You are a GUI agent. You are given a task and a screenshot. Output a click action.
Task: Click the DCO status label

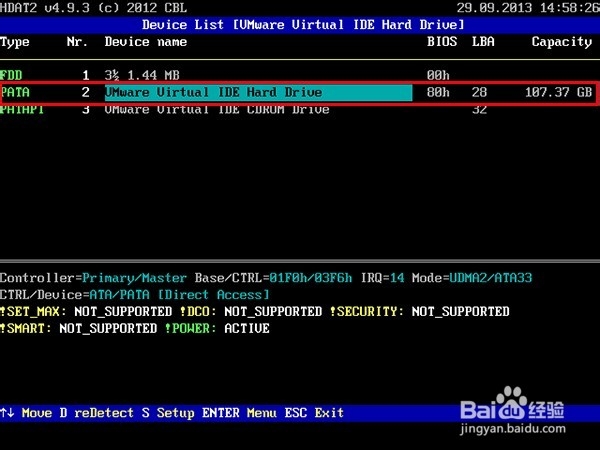coord(198,311)
